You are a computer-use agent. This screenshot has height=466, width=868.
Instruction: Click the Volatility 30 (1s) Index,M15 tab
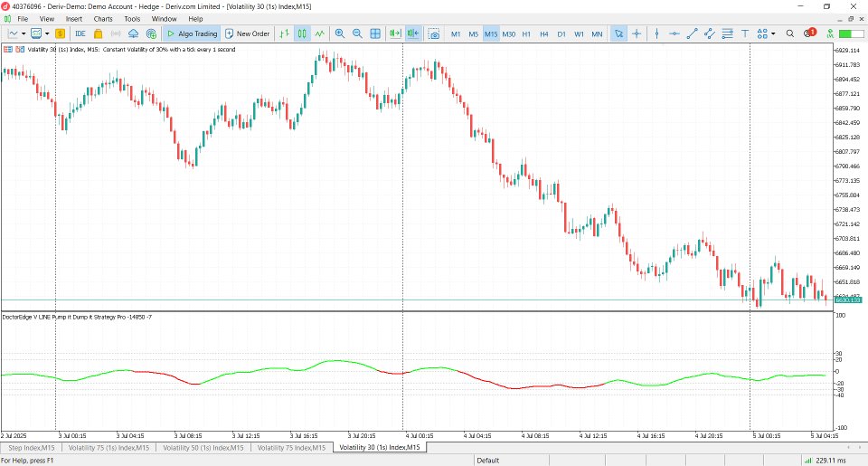[379, 447]
